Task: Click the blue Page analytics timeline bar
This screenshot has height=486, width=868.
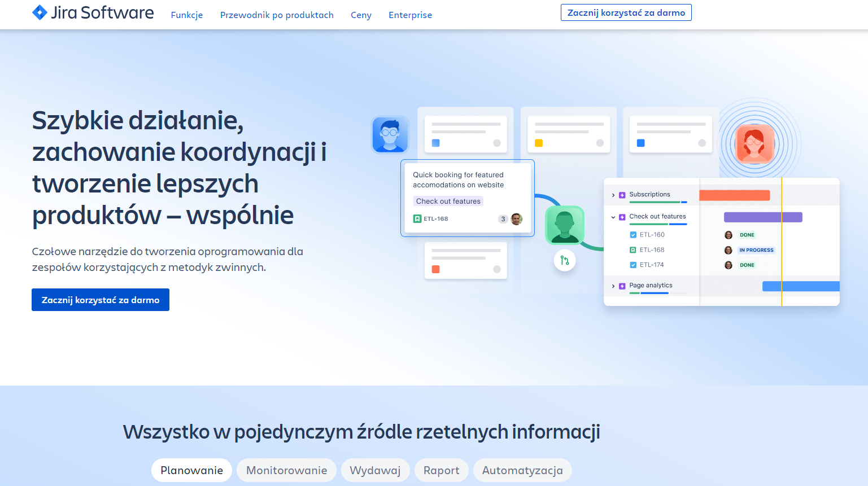Action: pyautogui.click(x=801, y=286)
